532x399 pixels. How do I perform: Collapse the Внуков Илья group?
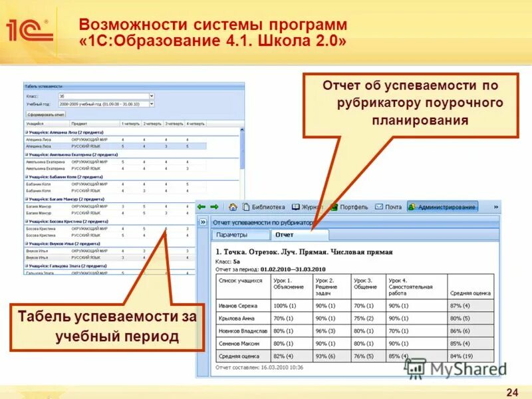(x=27, y=243)
